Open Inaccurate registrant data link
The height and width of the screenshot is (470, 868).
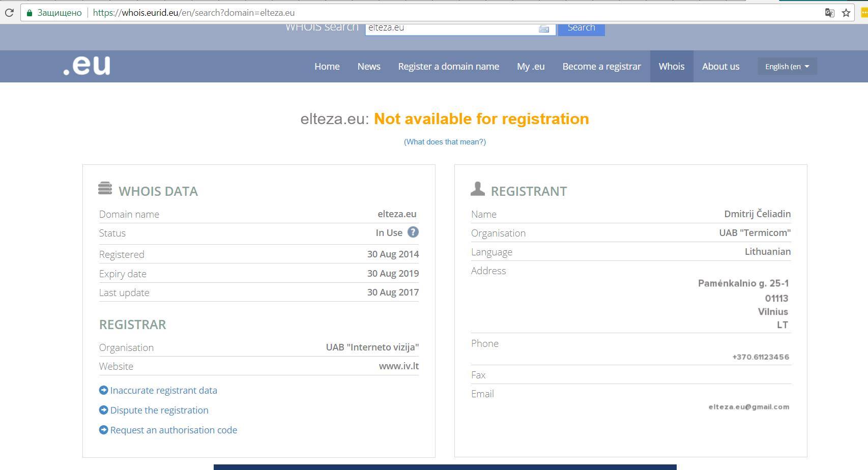tap(163, 390)
